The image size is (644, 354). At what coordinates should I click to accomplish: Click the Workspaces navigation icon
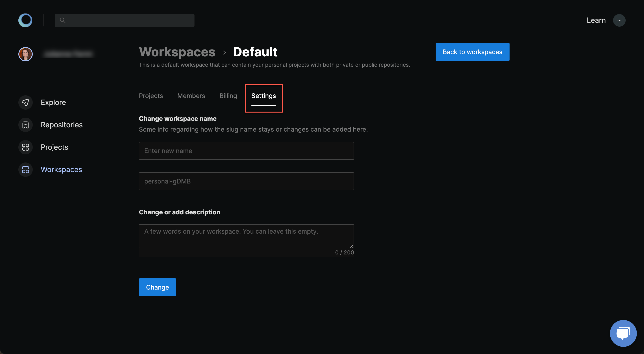25,169
